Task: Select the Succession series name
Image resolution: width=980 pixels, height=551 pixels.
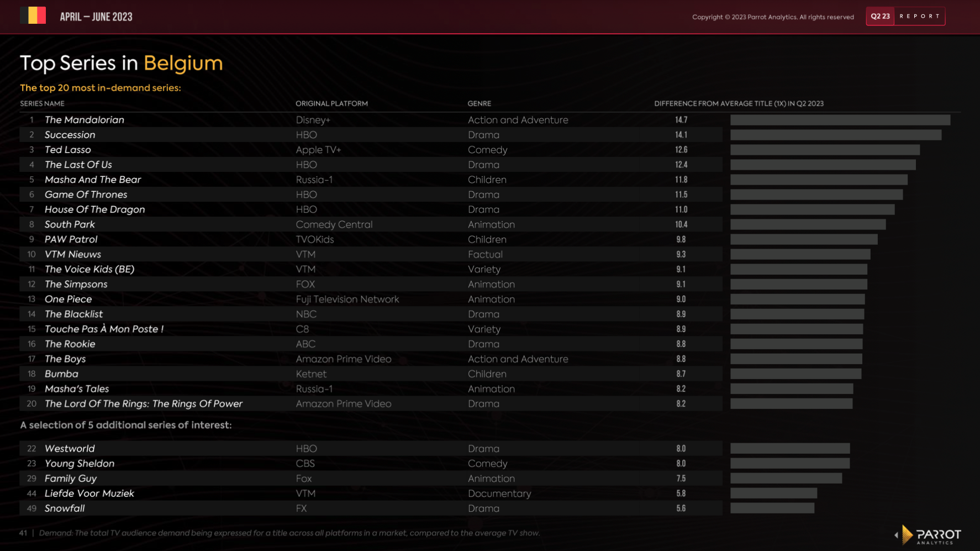Action: tap(70, 135)
